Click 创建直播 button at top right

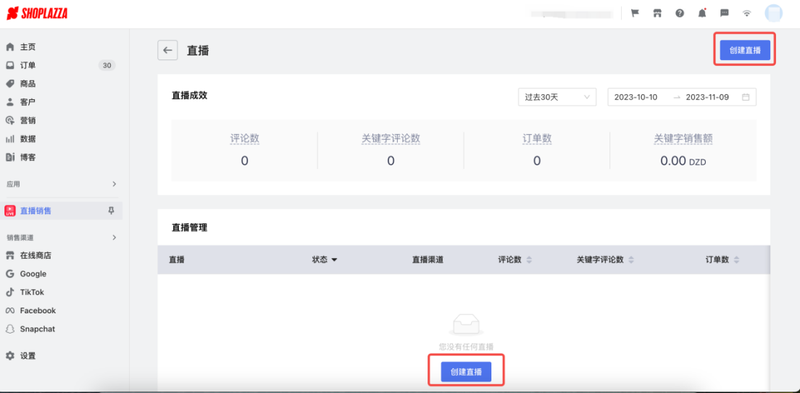click(745, 50)
